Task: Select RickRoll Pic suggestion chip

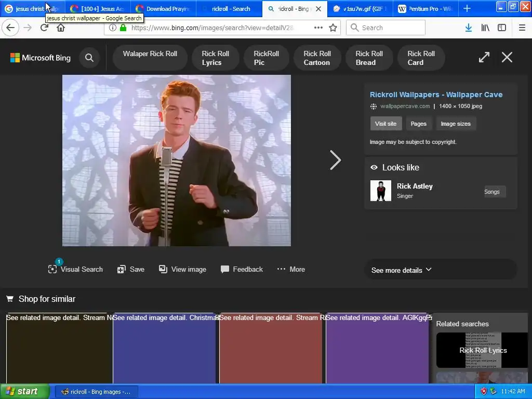Action: [x=267, y=58]
